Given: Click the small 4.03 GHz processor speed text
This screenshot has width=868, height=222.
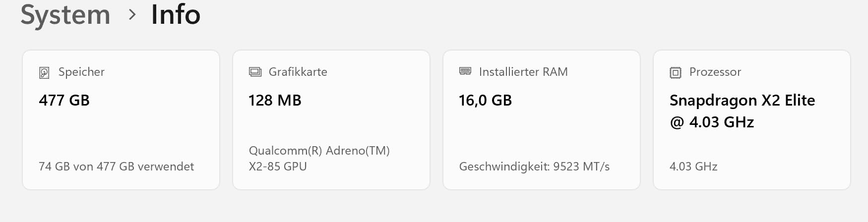Looking at the screenshot, I should [693, 166].
